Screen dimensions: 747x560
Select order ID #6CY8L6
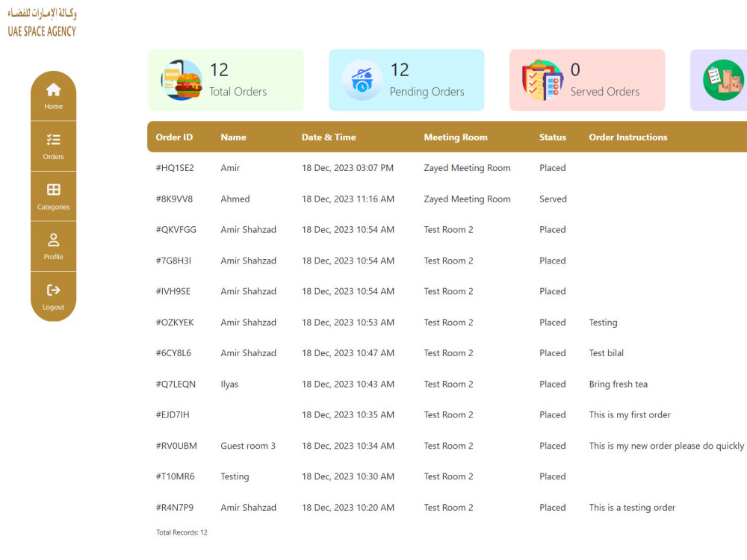173,353
